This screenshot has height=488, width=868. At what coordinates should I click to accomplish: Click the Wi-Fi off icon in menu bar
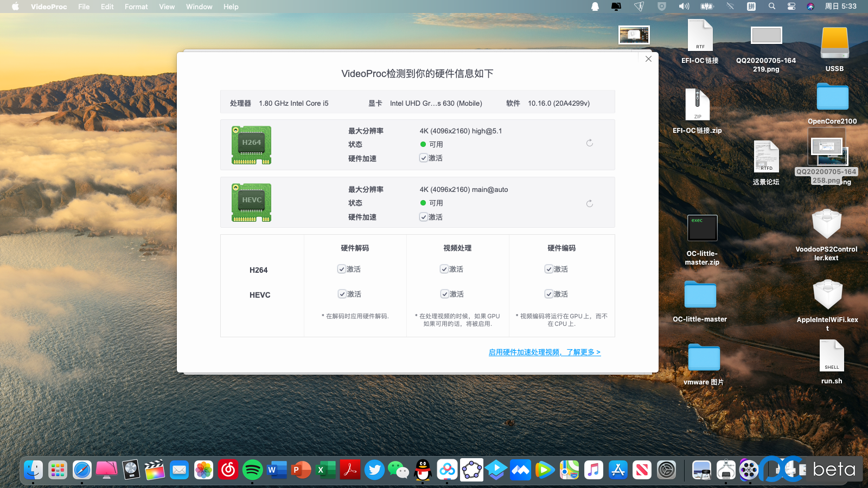730,7
